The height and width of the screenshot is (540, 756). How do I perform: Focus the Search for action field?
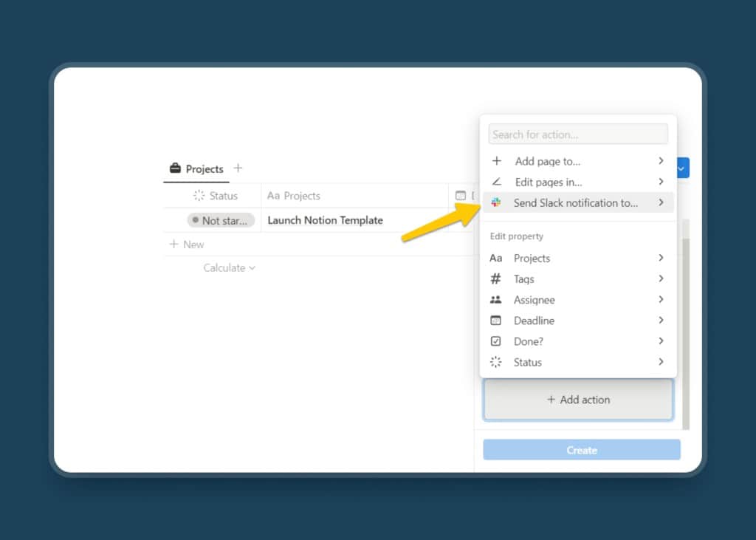[x=578, y=134]
